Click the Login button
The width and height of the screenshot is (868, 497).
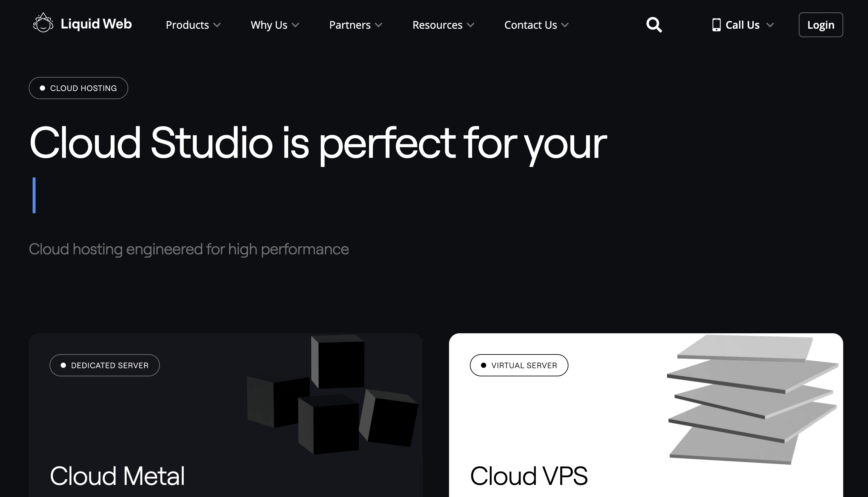pos(821,25)
